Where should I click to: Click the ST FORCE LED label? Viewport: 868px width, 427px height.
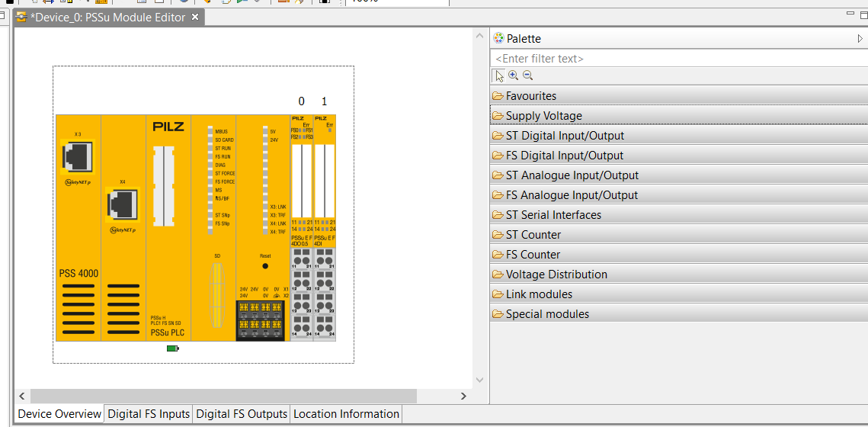[x=225, y=173]
